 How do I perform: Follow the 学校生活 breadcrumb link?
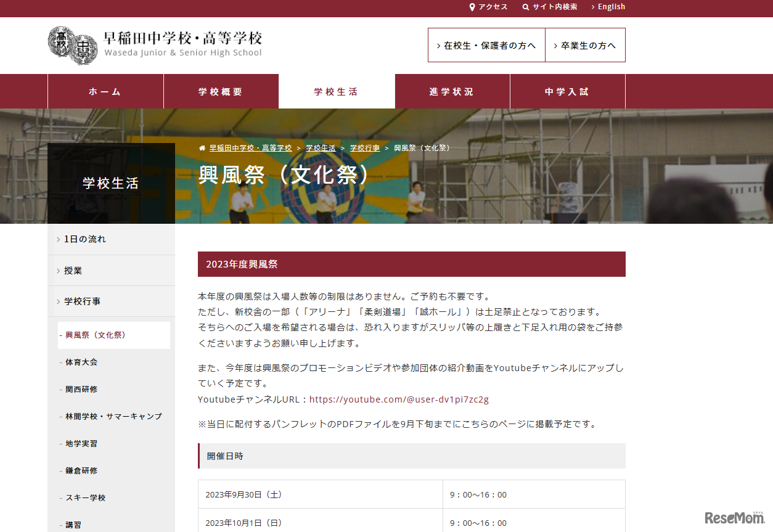pyautogui.click(x=321, y=147)
